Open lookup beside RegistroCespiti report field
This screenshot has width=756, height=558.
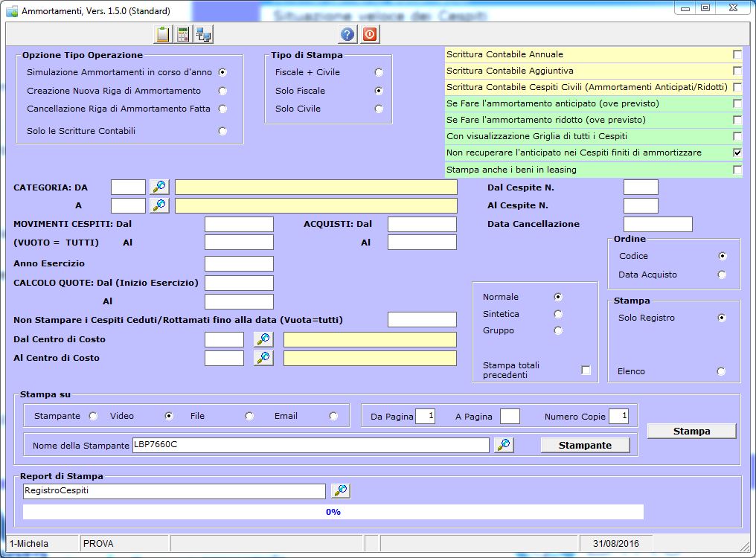pos(341,490)
